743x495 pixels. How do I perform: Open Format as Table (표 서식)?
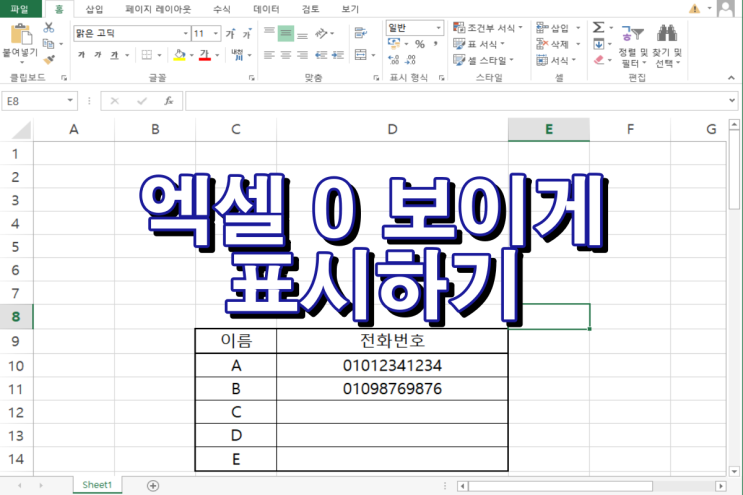[x=479, y=44]
